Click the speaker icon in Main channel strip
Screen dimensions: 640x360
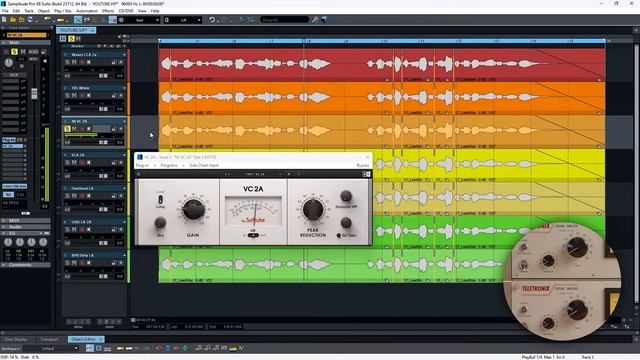pos(44,61)
